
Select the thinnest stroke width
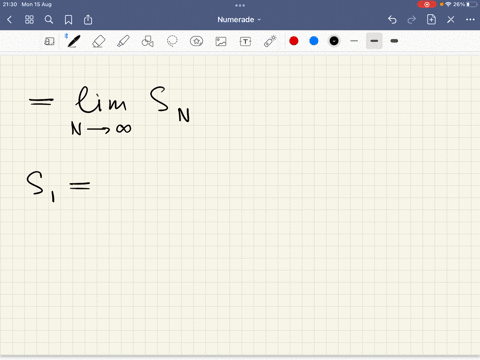354,41
